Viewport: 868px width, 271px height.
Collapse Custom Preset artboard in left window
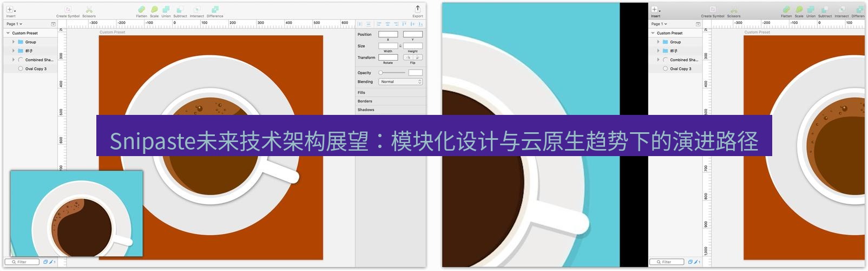tap(8, 33)
